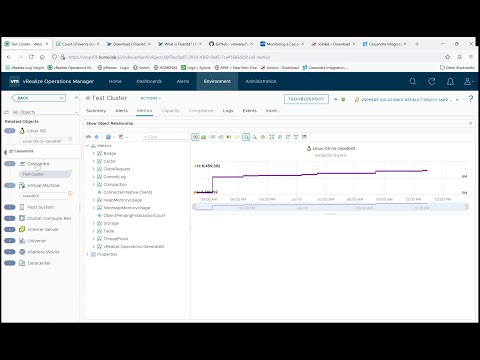Click first green icon in metric tree toolbar

click(88, 137)
